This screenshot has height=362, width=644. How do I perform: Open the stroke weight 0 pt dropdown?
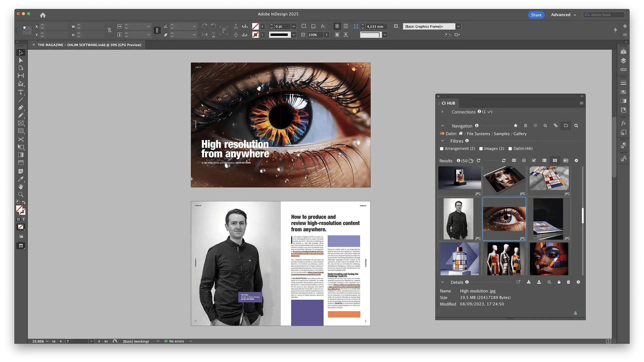tap(294, 27)
